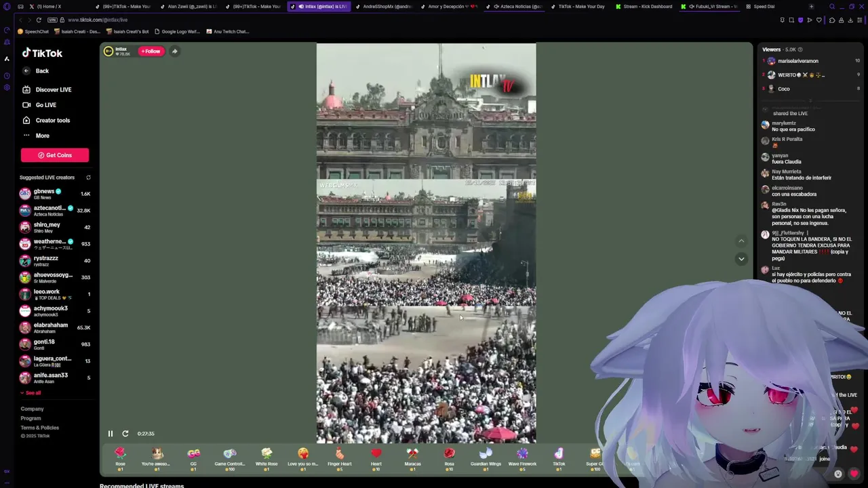Open the elabrahaham suggested creator
This screenshot has height=488, width=868.
[55, 327]
